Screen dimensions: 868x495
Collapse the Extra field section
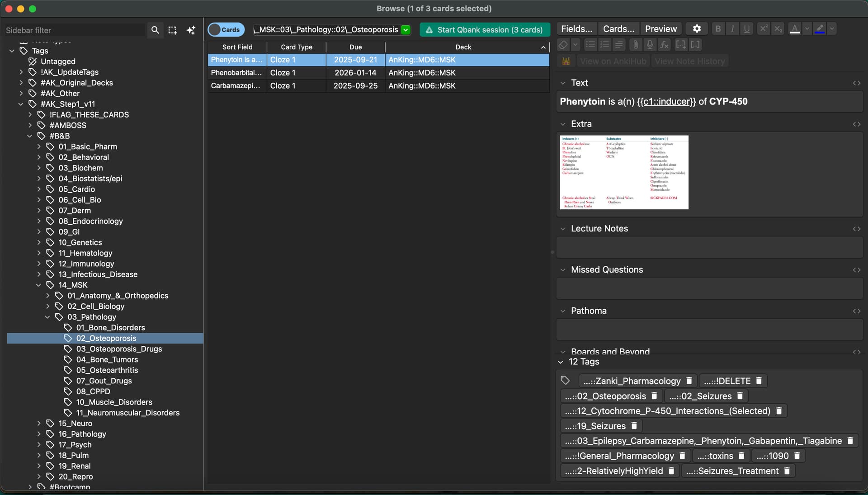click(563, 124)
